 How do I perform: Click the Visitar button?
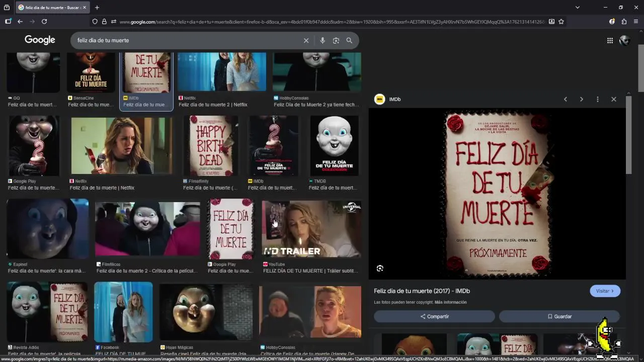(605, 291)
